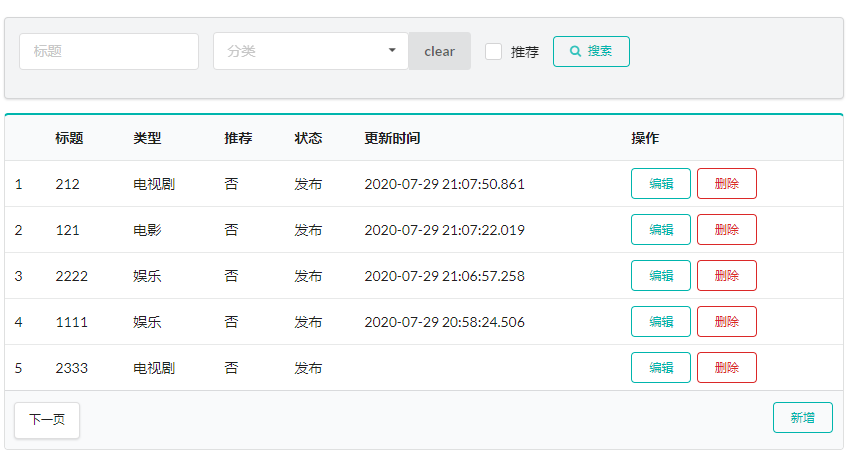Delete the row titled 2333
Screen dimensions: 858x465
pyautogui.click(x=727, y=367)
